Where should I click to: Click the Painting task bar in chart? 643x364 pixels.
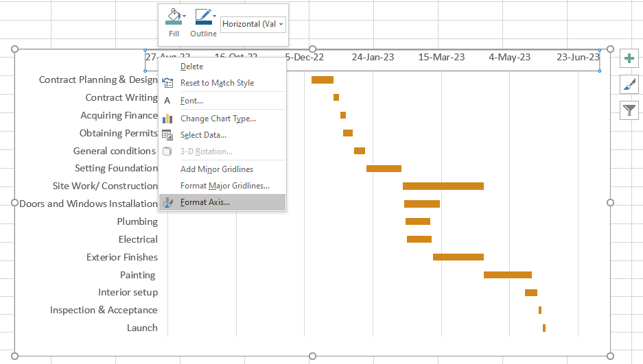507,275
